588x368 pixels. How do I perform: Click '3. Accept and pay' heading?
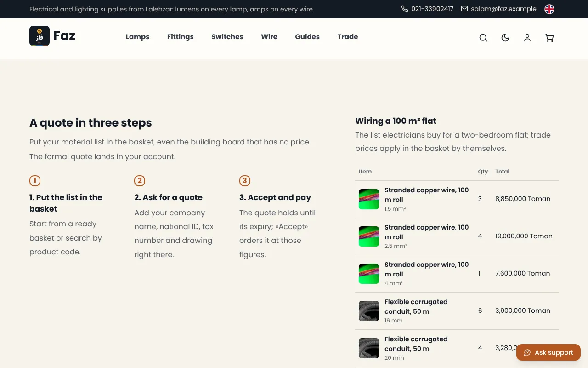tap(275, 197)
